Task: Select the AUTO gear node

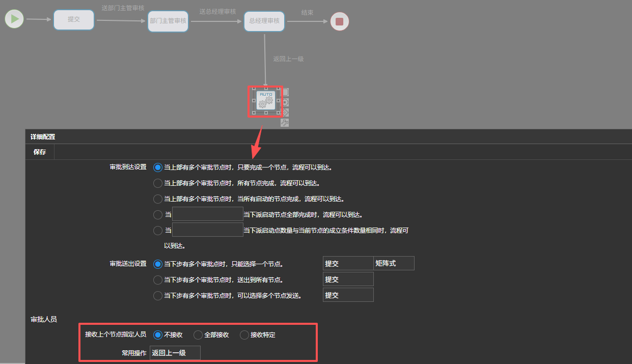Action: tap(265, 100)
